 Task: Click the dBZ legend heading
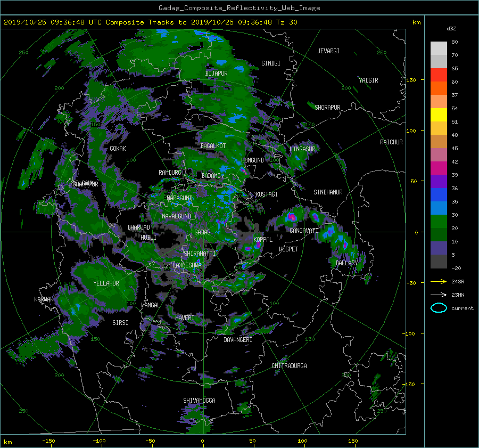tap(451, 28)
